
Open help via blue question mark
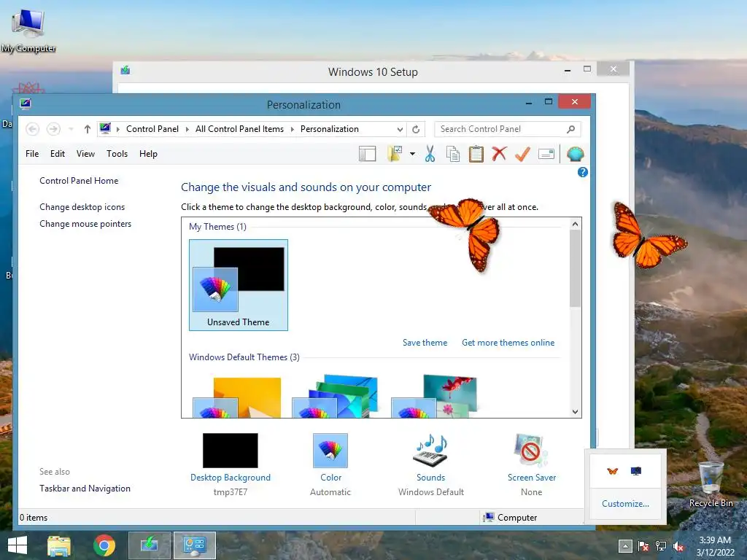583,172
